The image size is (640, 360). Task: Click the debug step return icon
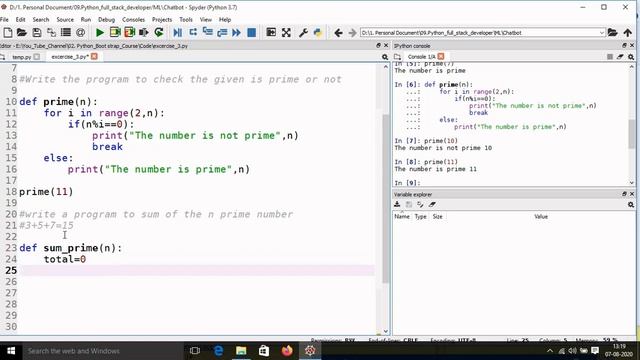click(x=222, y=32)
